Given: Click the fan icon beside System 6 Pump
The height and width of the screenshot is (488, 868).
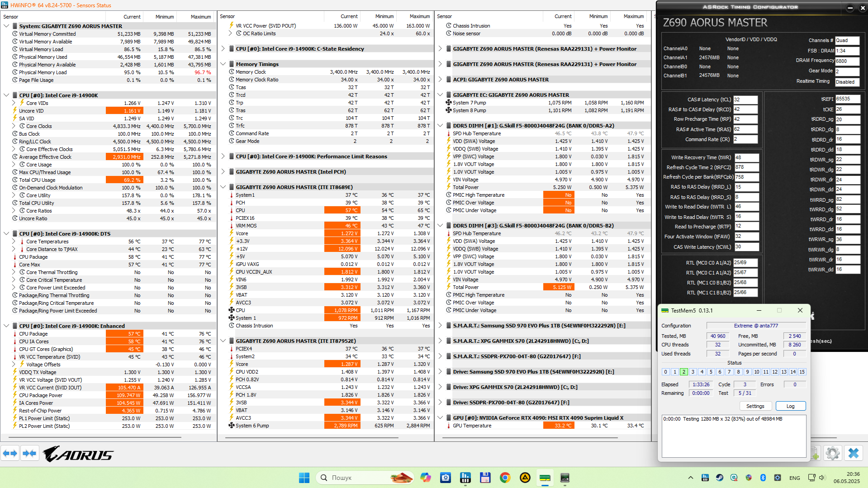Looking at the screenshot, I should (231, 426).
